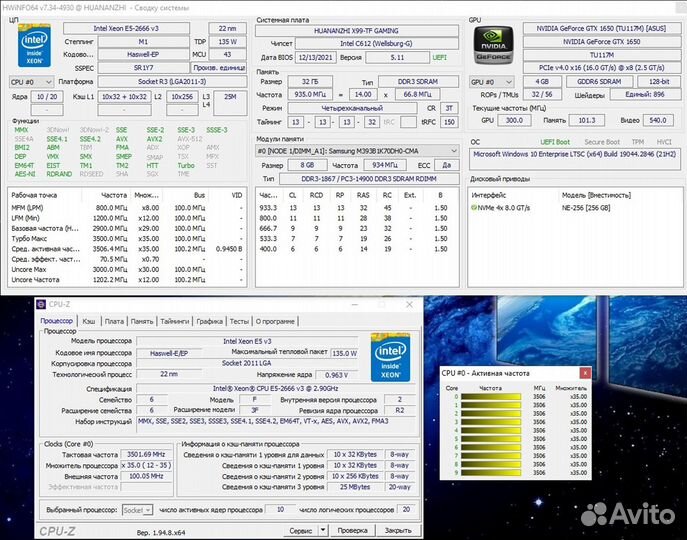Switch to the Кэш tab in CPU-Z
The height and width of the screenshot is (540, 687).
click(x=89, y=321)
